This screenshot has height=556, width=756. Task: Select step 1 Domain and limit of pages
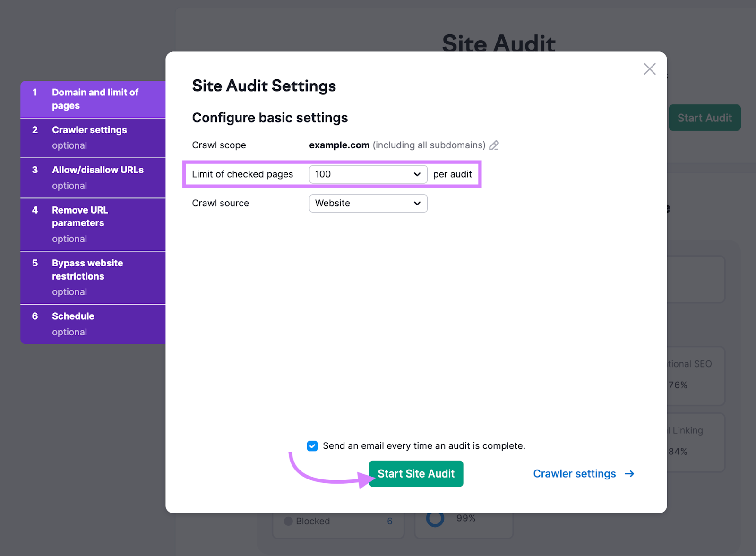click(x=93, y=99)
